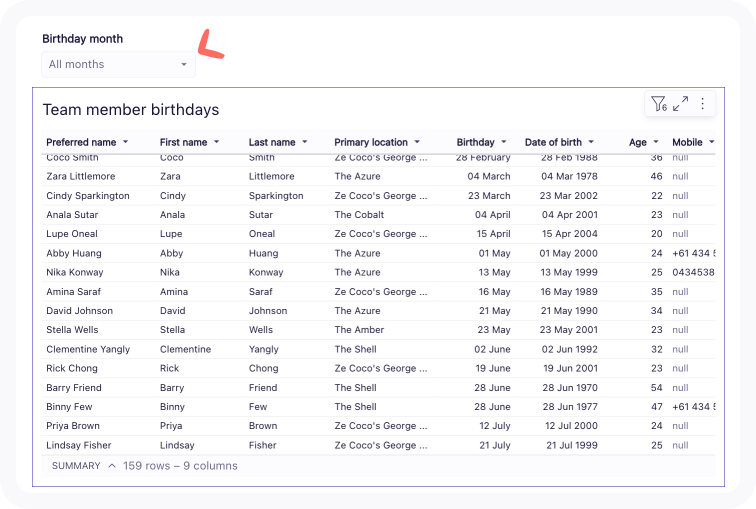This screenshot has width=756, height=509.
Task: Click the 13 May birthday cell
Action: [x=494, y=272]
